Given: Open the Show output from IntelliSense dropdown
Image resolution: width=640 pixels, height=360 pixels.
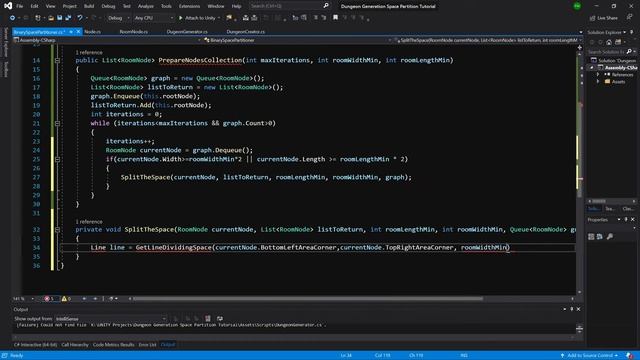Looking at the screenshot, I should click(110, 319).
